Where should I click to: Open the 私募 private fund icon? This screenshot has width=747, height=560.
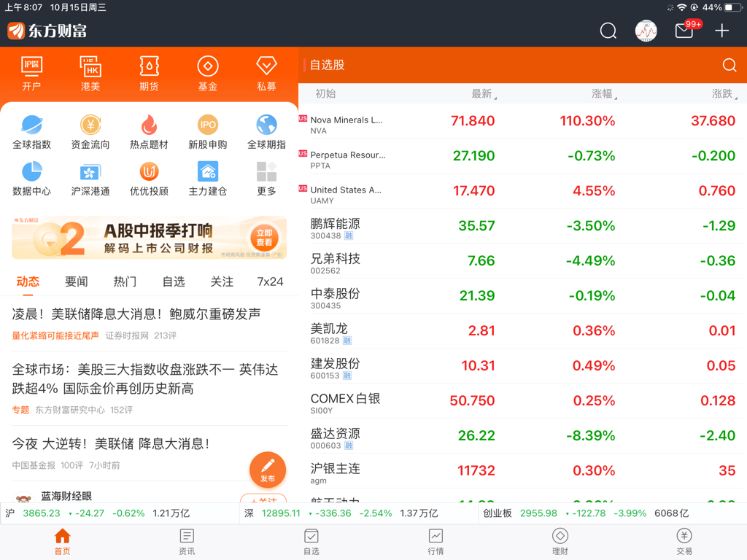[x=266, y=73]
